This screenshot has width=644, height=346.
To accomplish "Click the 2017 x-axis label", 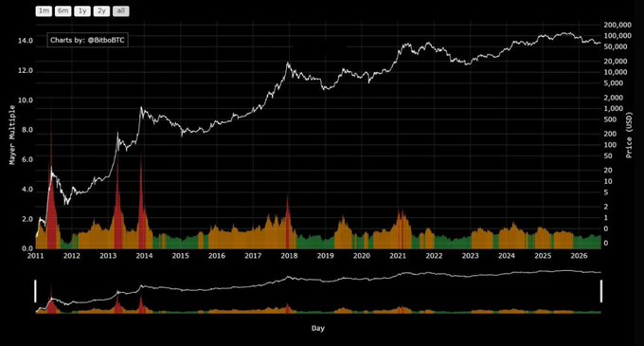I will click(x=253, y=256).
